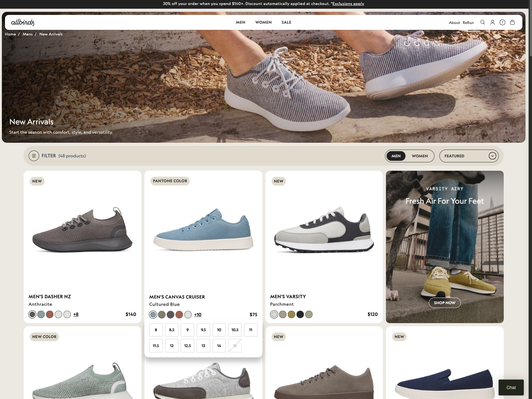This screenshot has height=399, width=532.
Task: Select dark gray swatch for Canvas Cruiser
Action: pyautogui.click(x=170, y=315)
